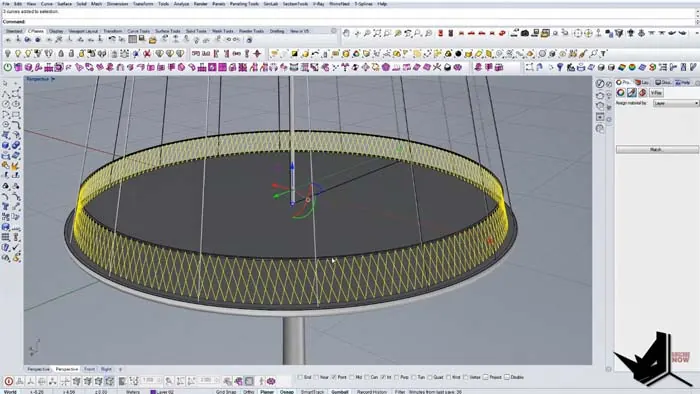Open the Assign material by dropdown

tap(676, 103)
